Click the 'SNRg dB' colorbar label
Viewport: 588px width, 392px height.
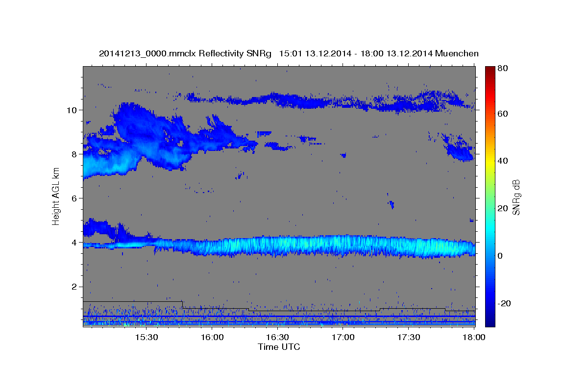click(516, 197)
